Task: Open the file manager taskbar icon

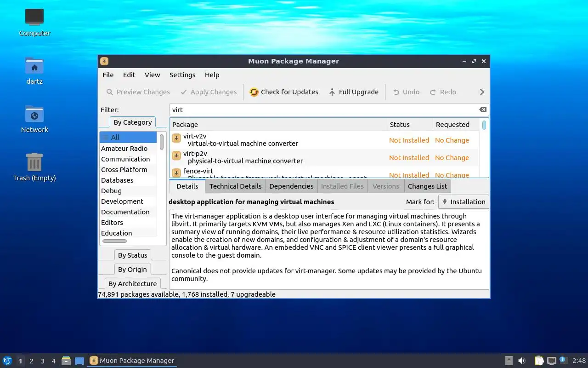Action: pos(66,361)
